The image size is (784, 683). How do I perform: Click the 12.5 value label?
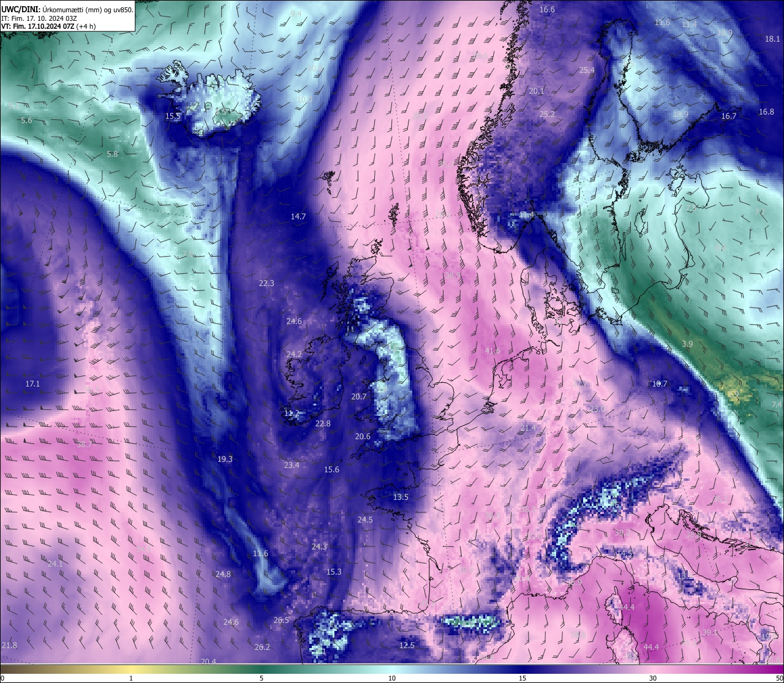click(407, 645)
